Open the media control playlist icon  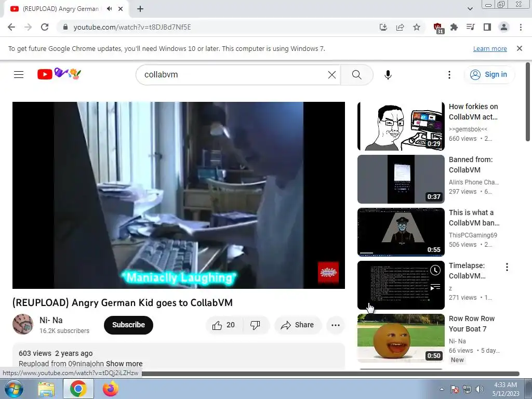pyautogui.click(x=471, y=27)
